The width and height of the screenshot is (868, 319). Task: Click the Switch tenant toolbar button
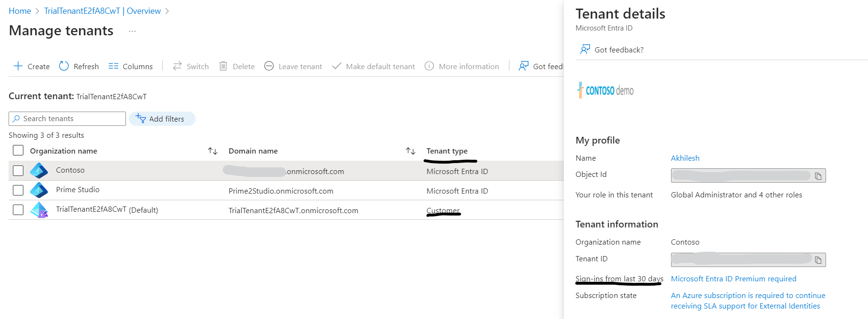click(191, 66)
